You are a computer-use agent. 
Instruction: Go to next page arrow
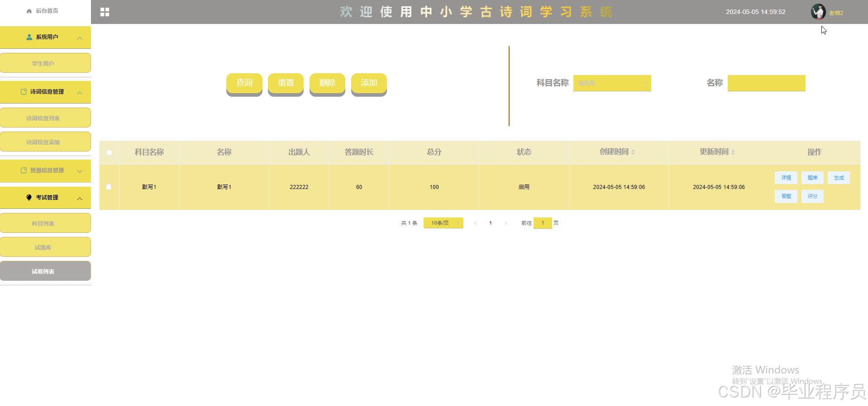coord(506,223)
